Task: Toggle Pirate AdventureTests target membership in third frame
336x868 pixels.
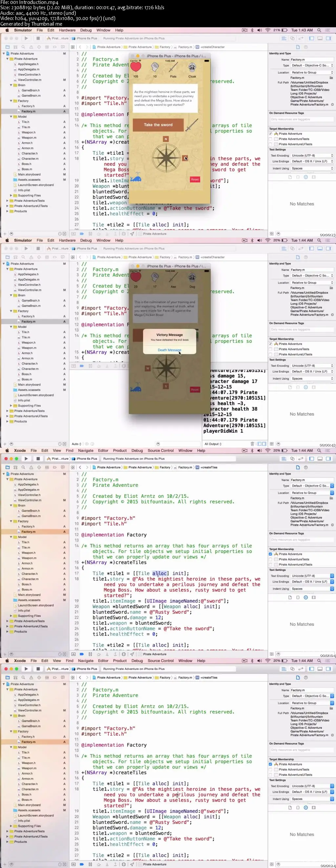Action: click(270, 559)
